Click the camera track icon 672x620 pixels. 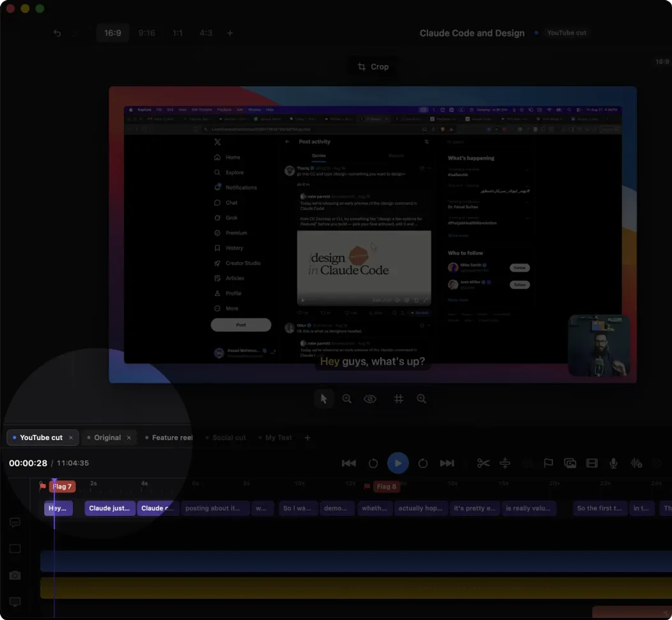15,575
